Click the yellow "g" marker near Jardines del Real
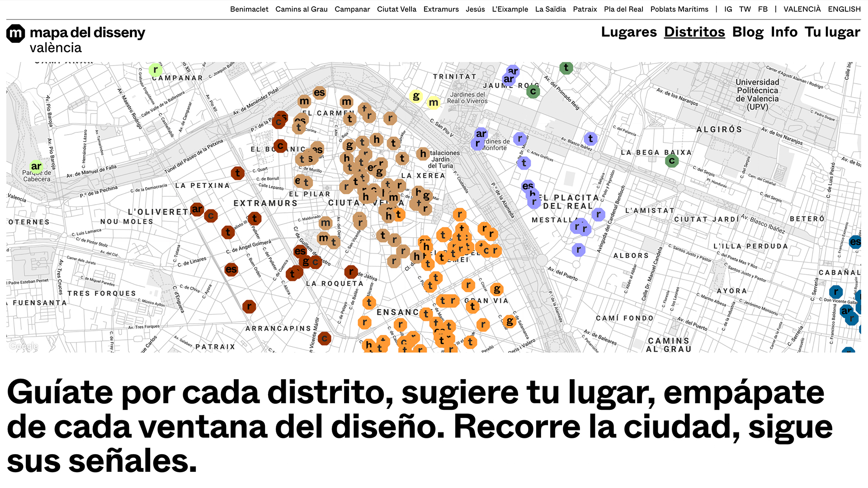 click(416, 96)
